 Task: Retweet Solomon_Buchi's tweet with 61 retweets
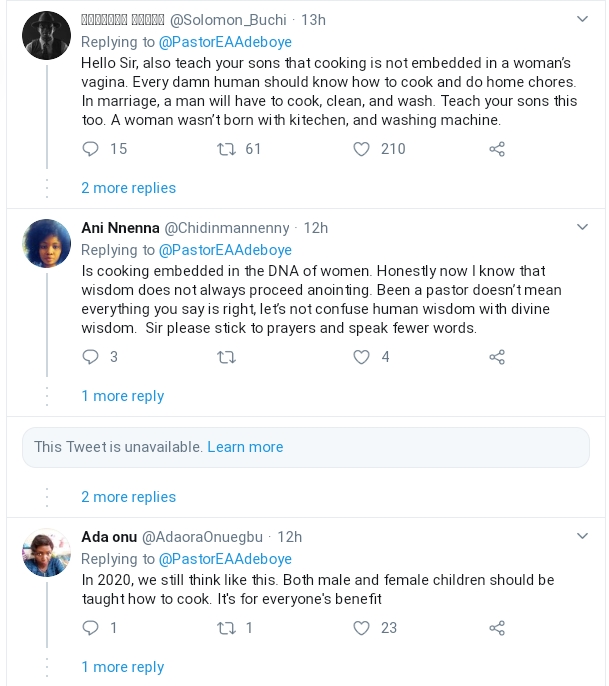pyautogui.click(x=227, y=149)
